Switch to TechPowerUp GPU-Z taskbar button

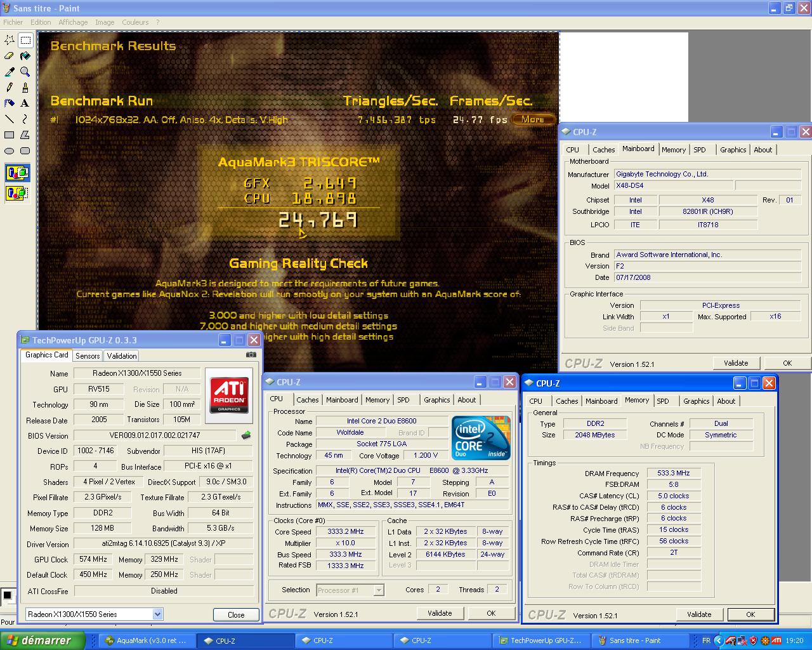pyautogui.click(x=541, y=640)
